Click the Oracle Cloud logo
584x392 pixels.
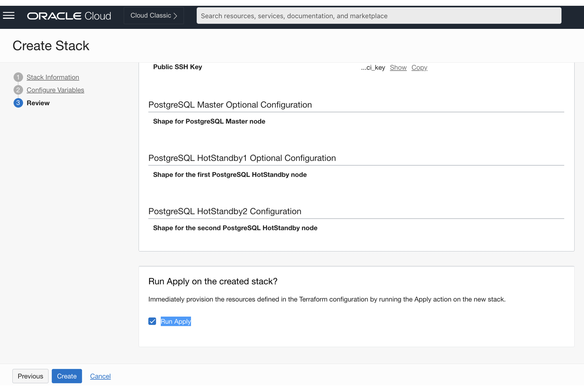pos(69,16)
